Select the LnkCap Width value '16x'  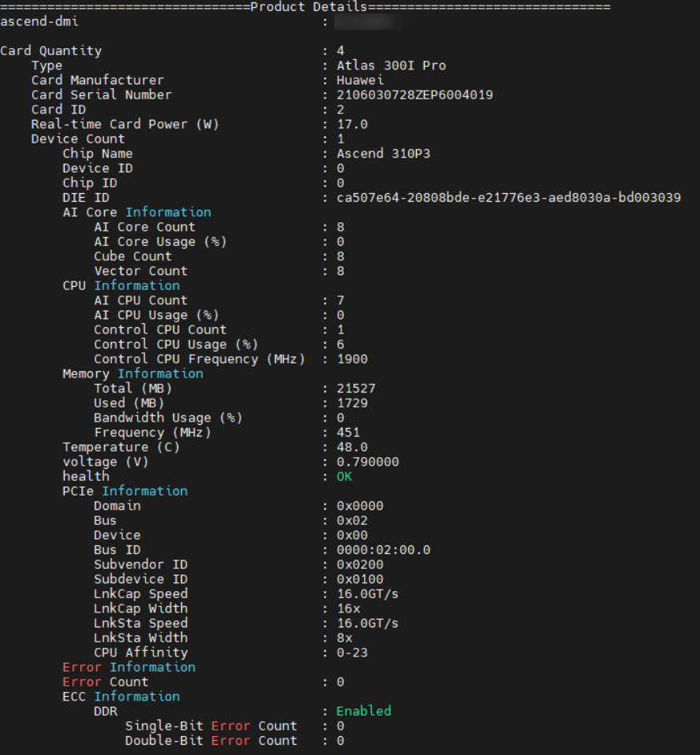[348, 608]
